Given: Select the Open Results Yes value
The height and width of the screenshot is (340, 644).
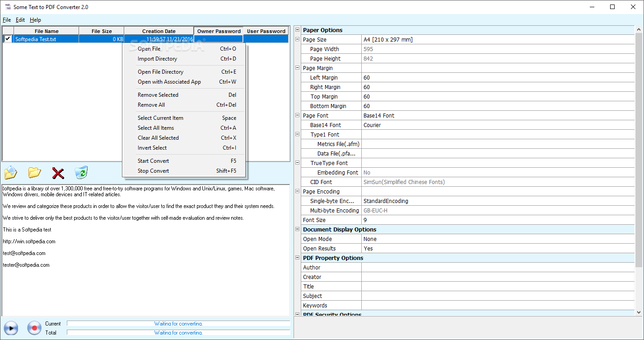Looking at the screenshot, I should (498, 249).
